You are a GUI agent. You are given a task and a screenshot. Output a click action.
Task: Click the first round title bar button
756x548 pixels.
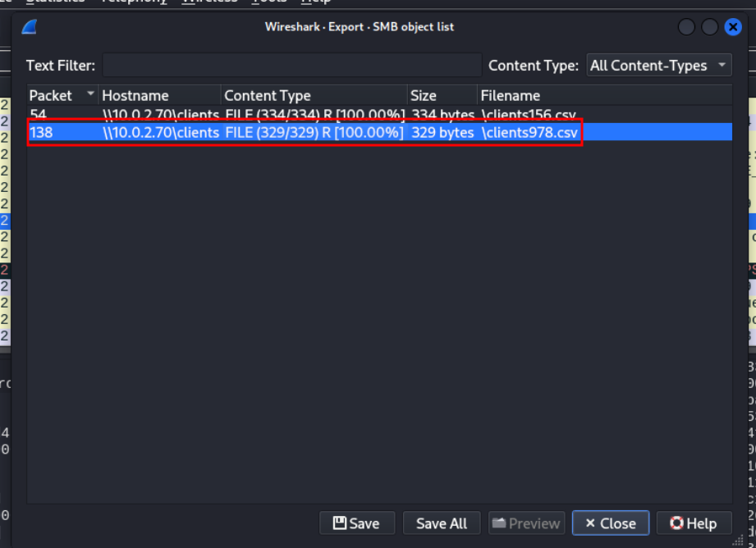tap(686, 27)
